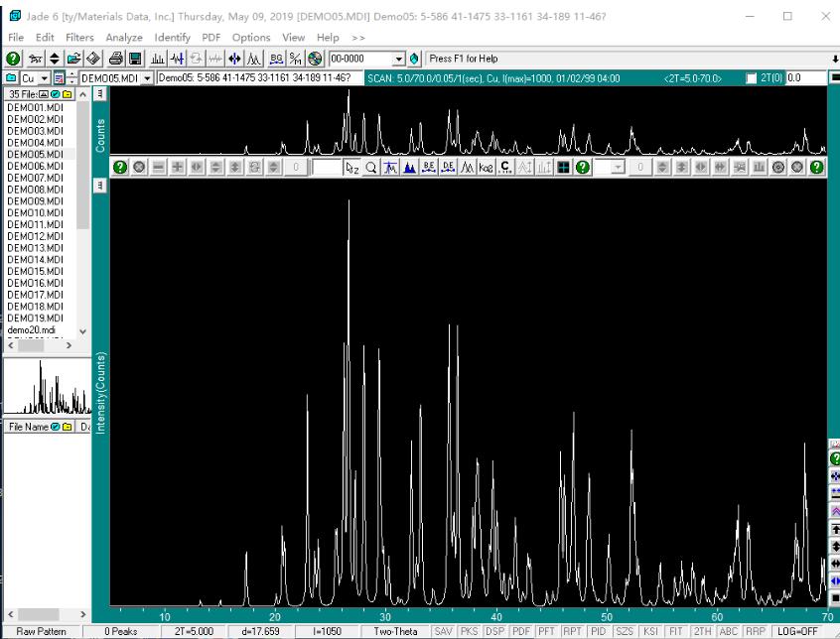The width and height of the screenshot is (840, 639).
Task: Click the 2T=5.000 status field
Action: pos(194,631)
